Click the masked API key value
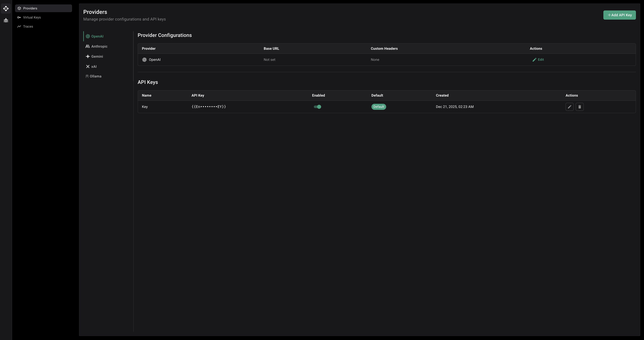 209,107
